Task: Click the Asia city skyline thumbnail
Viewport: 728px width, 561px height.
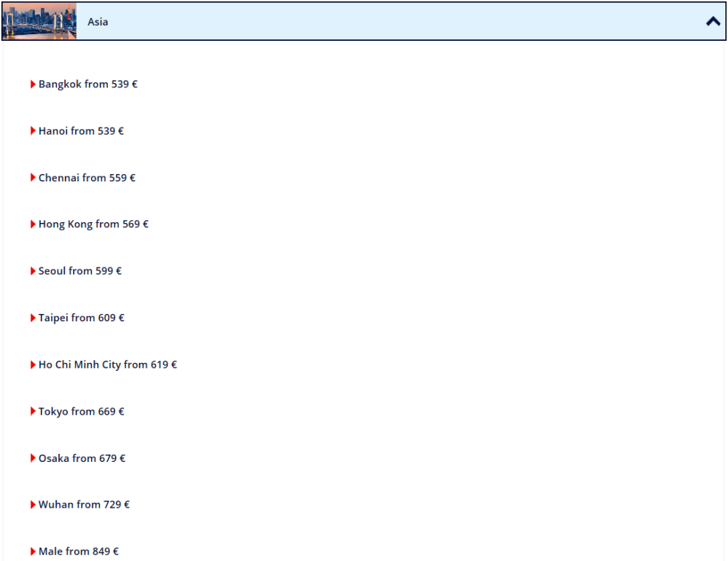Action: point(39,22)
